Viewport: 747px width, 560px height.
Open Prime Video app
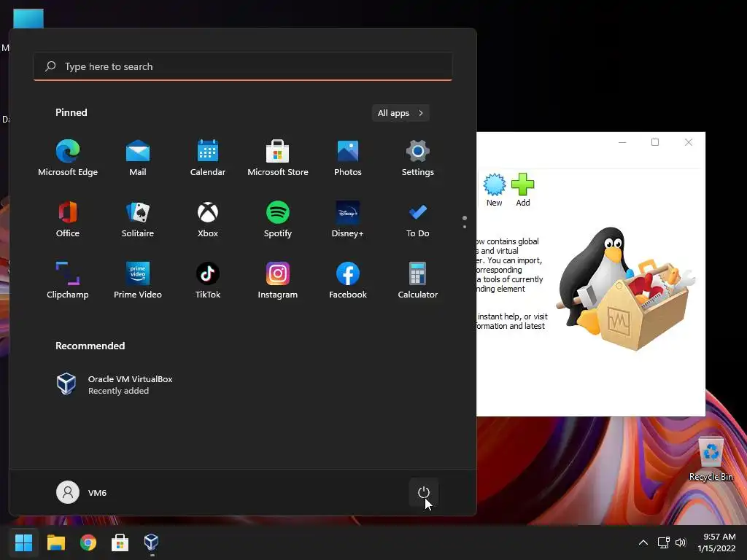pos(138,281)
